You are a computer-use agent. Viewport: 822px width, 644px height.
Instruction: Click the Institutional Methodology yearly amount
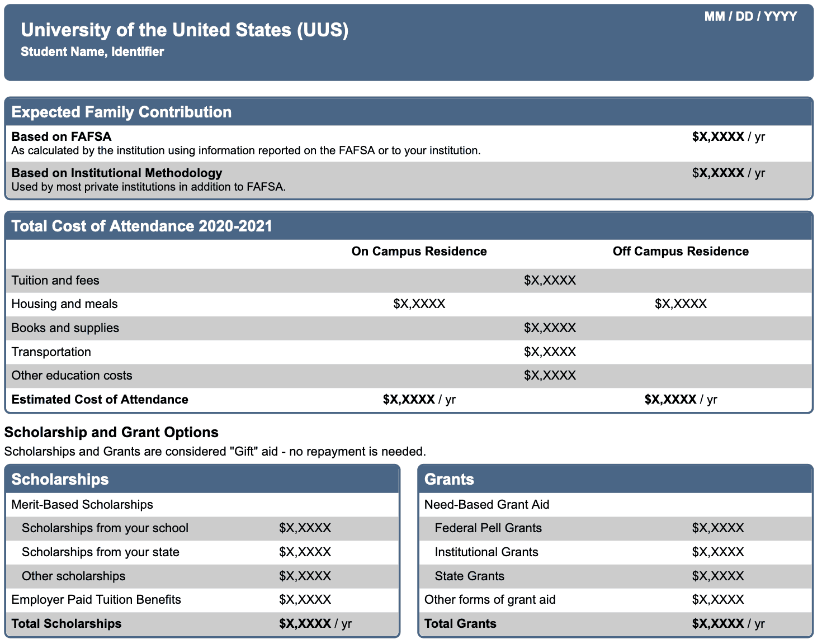728,173
